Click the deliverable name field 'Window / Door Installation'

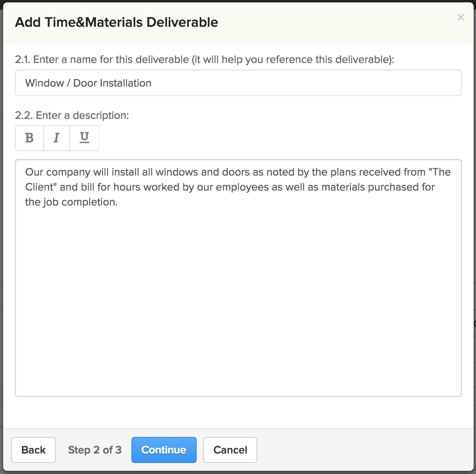(x=238, y=83)
